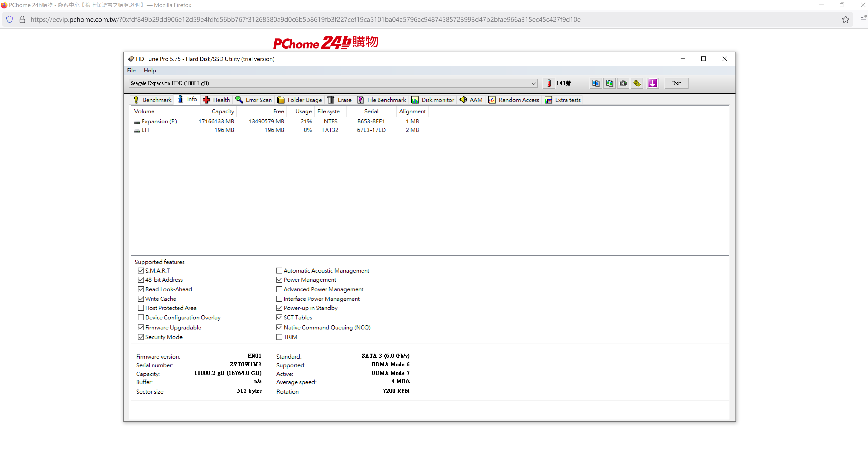
Task: Open the Firefox application menu
Action: pos(864,19)
